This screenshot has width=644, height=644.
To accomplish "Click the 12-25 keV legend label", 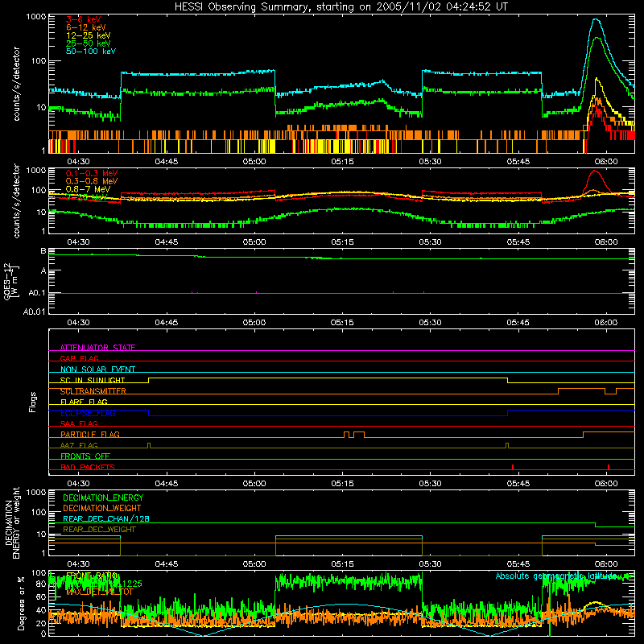I will [x=89, y=35].
